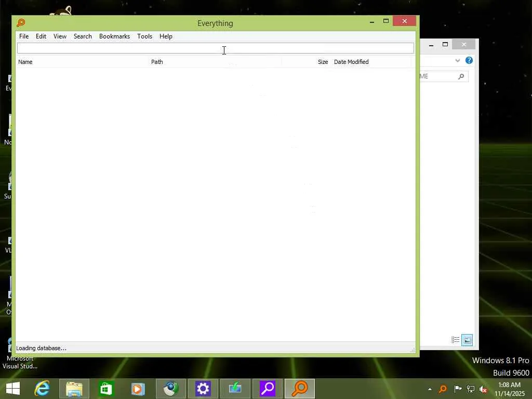The height and width of the screenshot is (399, 532).
Task: Open the Windows Start button
Action: [x=13, y=389]
